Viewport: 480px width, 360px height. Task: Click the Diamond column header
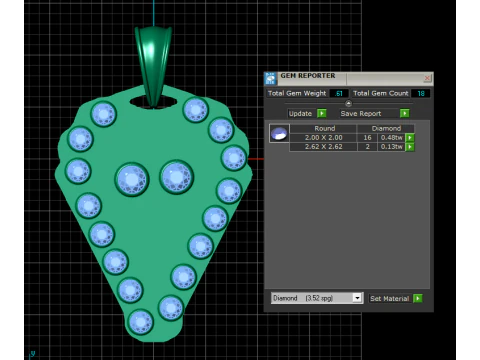[386, 129]
